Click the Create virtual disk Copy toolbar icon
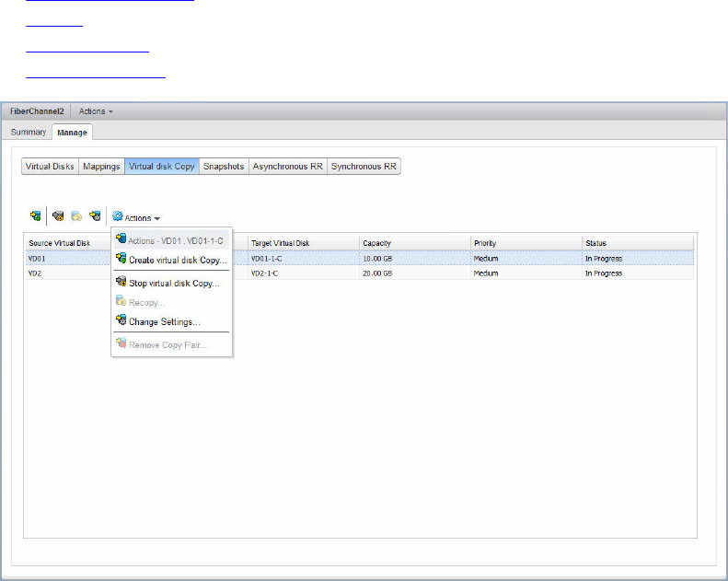Viewport: 728px width, 581px height. pyautogui.click(x=35, y=216)
